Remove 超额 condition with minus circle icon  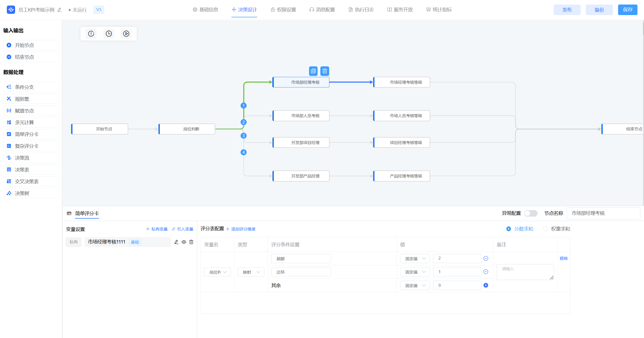point(486,258)
